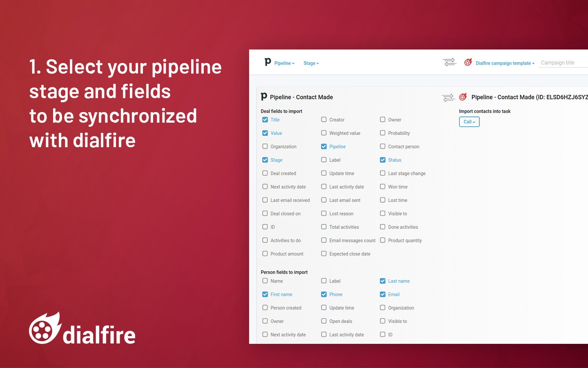Check the deal Owner field

[x=383, y=120]
